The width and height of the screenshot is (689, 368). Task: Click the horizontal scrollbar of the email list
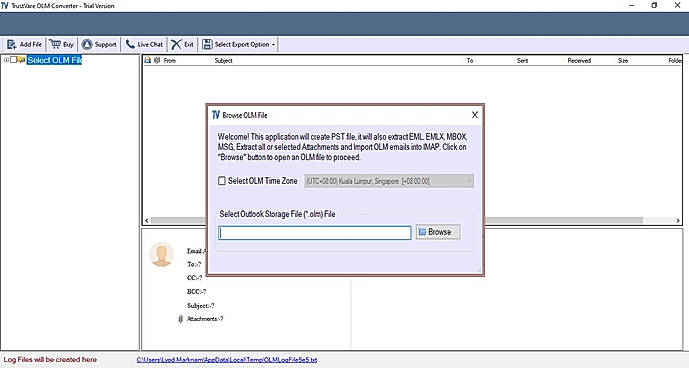click(396, 220)
